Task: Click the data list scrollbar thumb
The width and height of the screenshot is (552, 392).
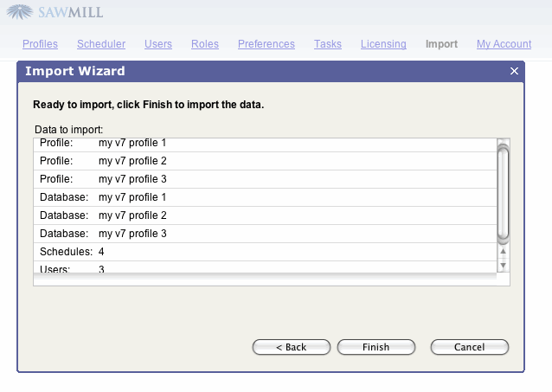Action: click(x=503, y=192)
